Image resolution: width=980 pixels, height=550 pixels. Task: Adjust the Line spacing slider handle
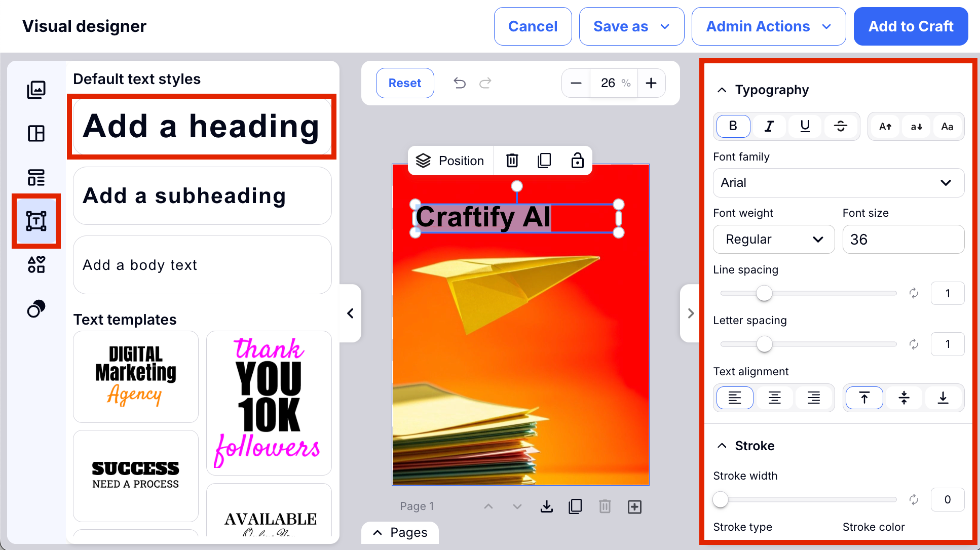click(764, 293)
